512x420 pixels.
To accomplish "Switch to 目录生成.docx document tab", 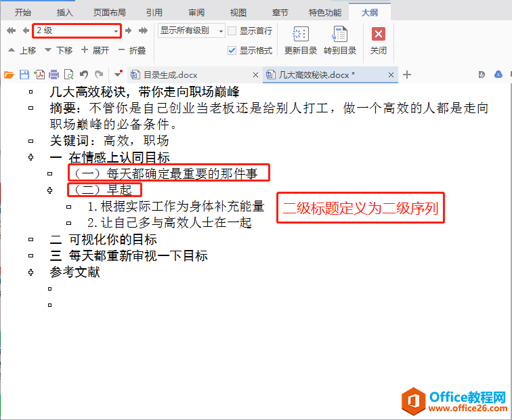I will [194, 75].
